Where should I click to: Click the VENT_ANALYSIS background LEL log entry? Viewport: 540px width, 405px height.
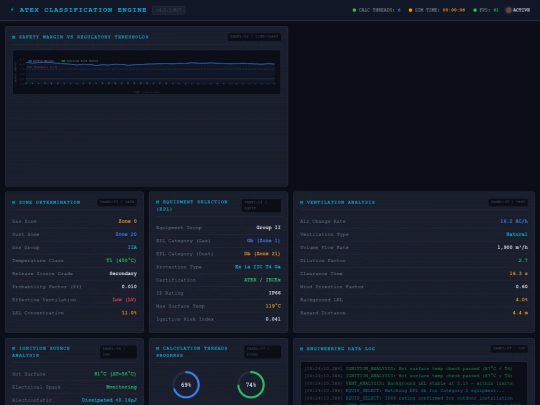click(408, 383)
